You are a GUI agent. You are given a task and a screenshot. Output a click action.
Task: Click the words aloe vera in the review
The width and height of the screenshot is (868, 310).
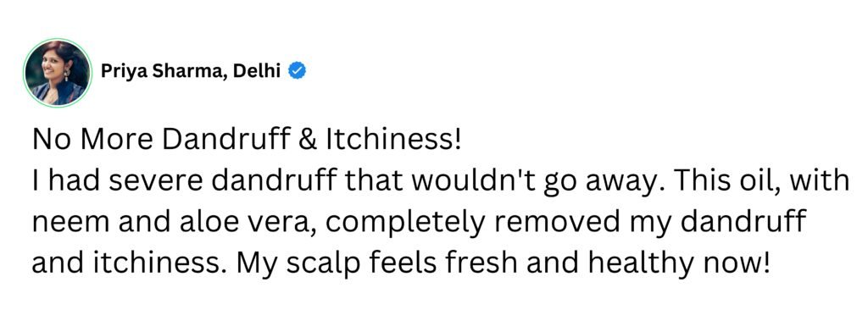coord(241,223)
